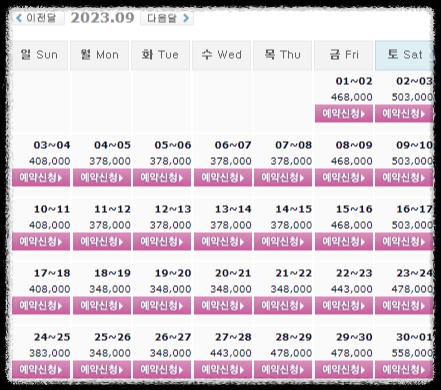The image size is (441, 390).
Task: Click the 383,000 price on 24~25
Action: (x=50, y=353)
